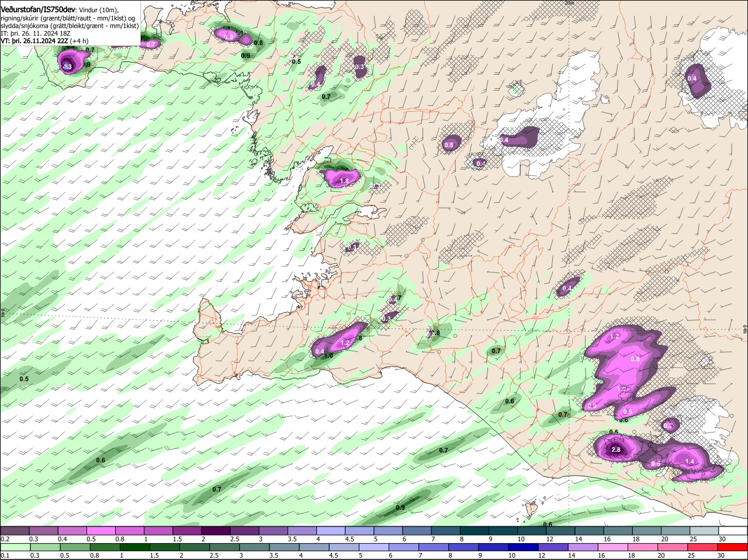
Task: Select the 0.1 mm pale green rain legend swatch
Action: 16,547
